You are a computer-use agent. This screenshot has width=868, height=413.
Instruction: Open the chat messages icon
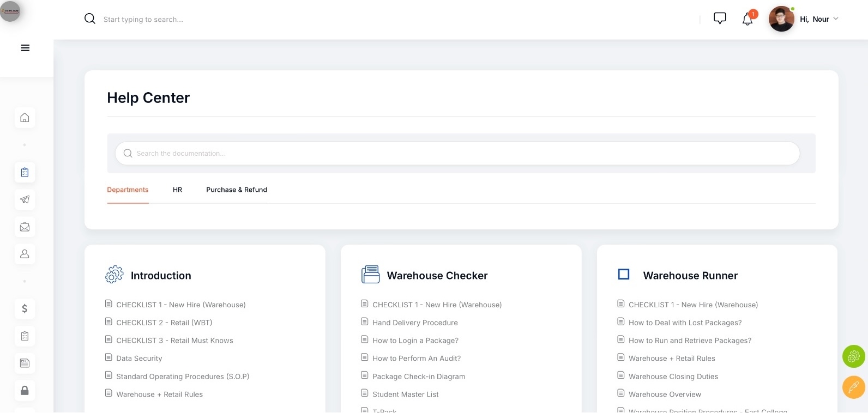720,19
